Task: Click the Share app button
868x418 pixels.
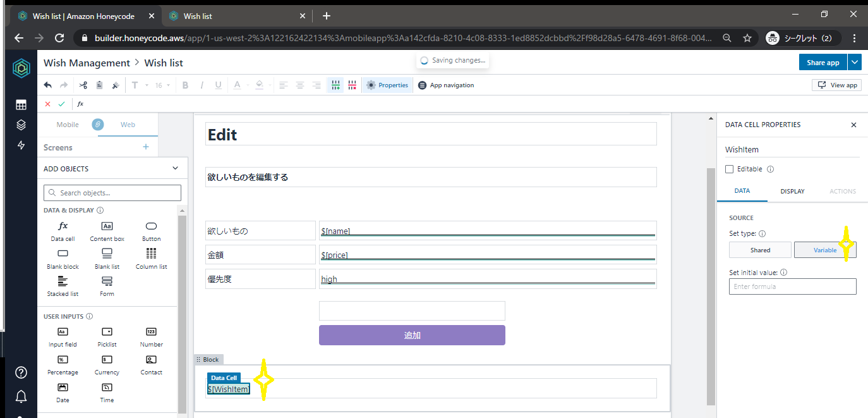Action: click(x=823, y=62)
